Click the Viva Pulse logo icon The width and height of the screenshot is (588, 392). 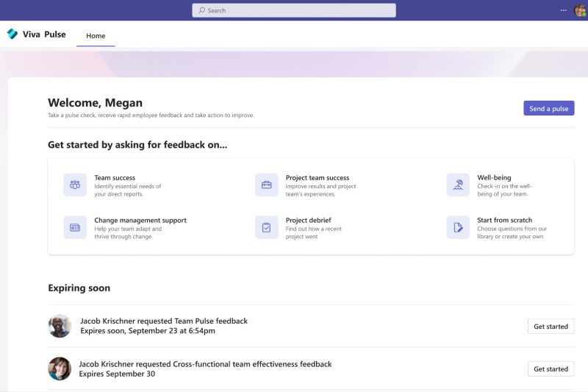[12, 34]
